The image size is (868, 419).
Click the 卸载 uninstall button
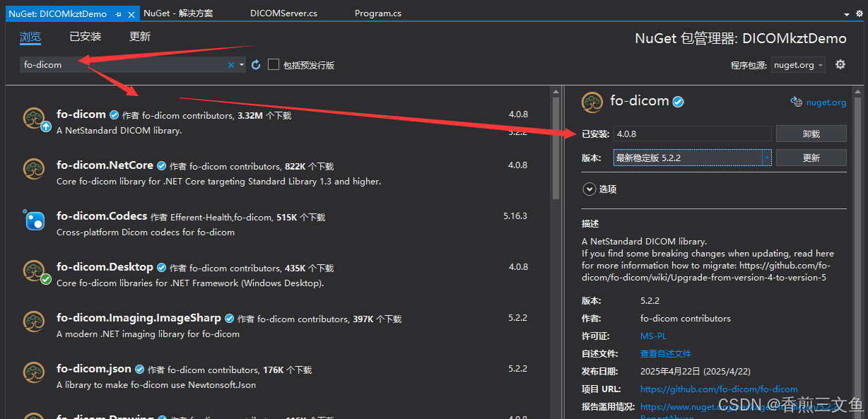click(811, 134)
